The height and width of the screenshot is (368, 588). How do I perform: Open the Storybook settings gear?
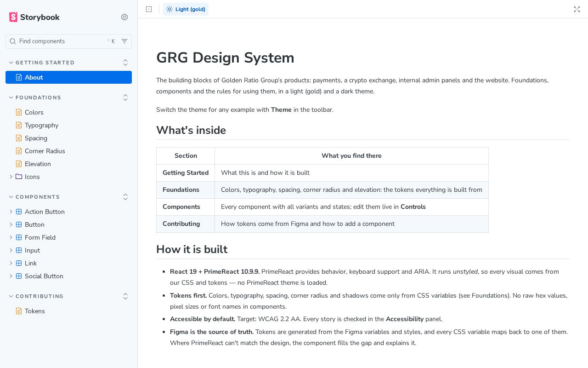[124, 17]
